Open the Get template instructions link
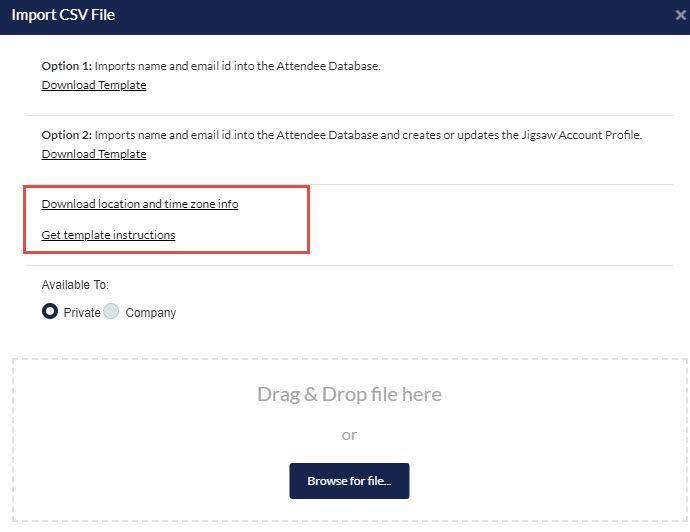 (x=108, y=235)
